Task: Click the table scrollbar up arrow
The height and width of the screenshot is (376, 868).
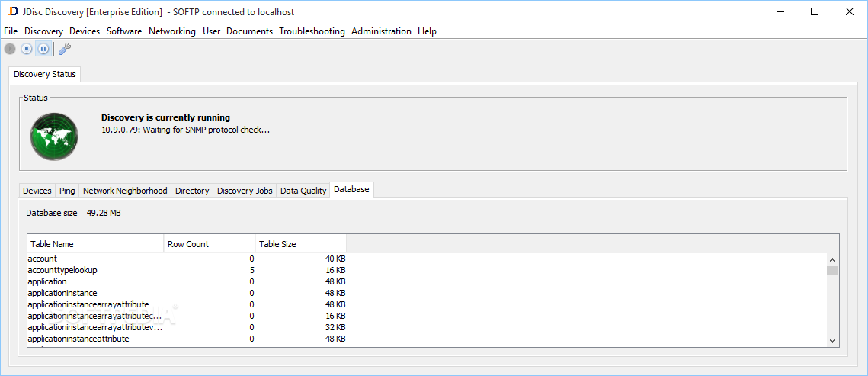Action: click(x=832, y=260)
